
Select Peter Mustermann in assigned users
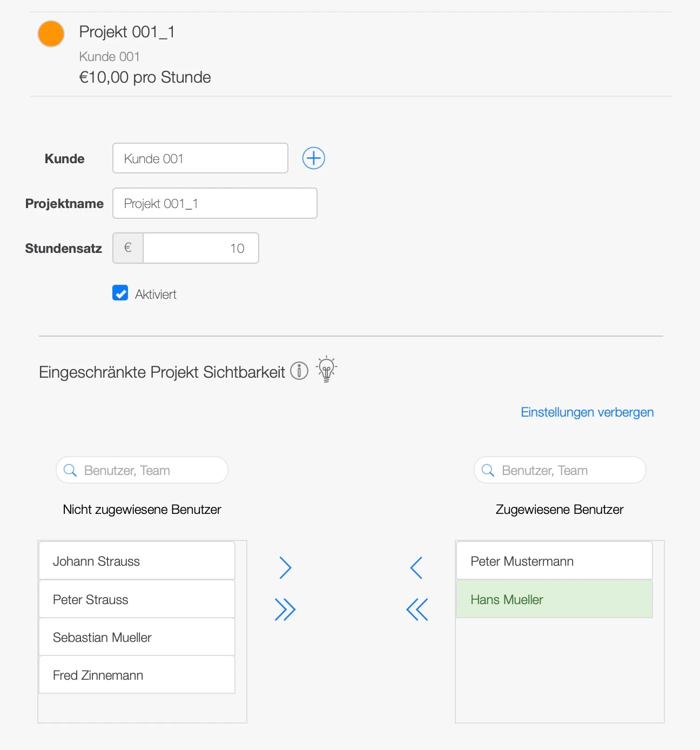(554, 561)
